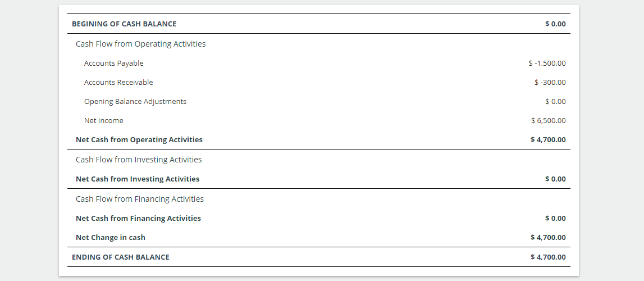Click the Ending of Cash Balance amount
This screenshot has height=281, width=644.
click(x=548, y=257)
